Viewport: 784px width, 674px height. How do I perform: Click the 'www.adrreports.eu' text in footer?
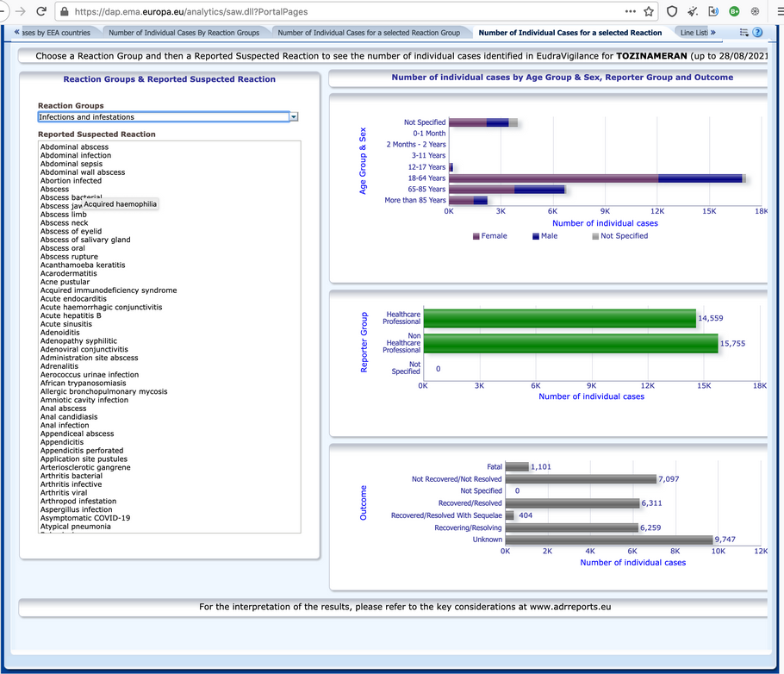pyautogui.click(x=570, y=607)
